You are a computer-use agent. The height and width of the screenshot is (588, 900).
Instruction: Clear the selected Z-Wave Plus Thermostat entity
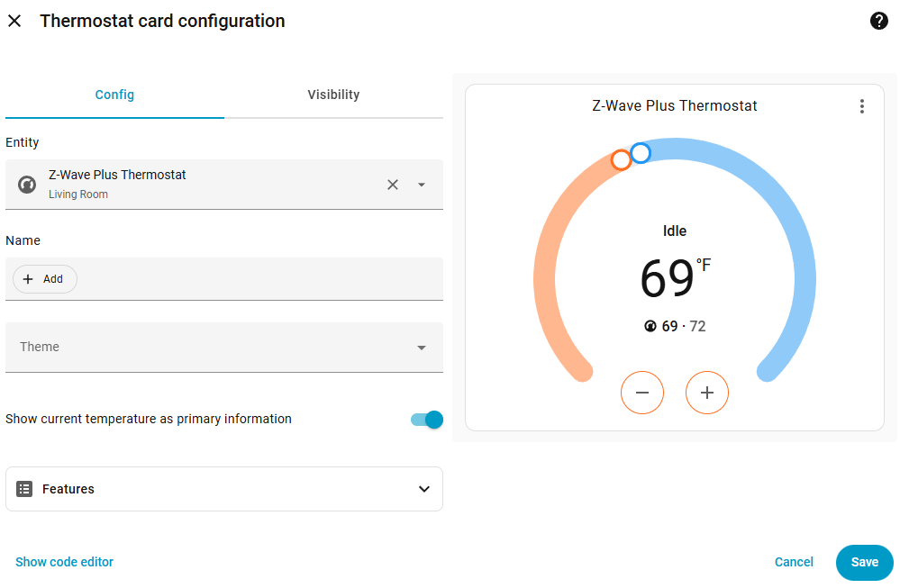tap(393, 185)
